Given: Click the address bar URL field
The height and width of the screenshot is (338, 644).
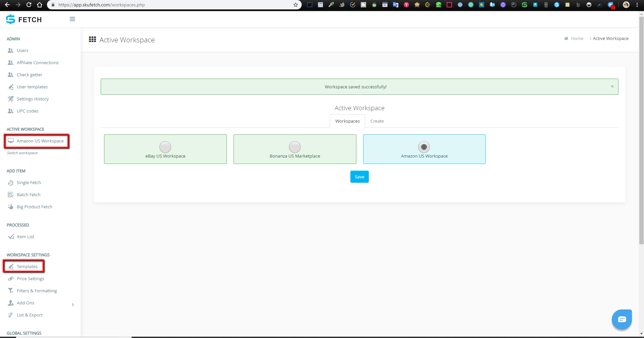Looking at the screenshot, I should (x=175, y=5).
